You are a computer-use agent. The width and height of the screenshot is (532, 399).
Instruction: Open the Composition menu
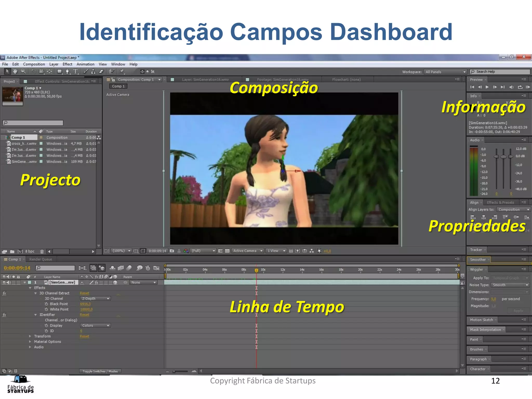pos(34,64)
